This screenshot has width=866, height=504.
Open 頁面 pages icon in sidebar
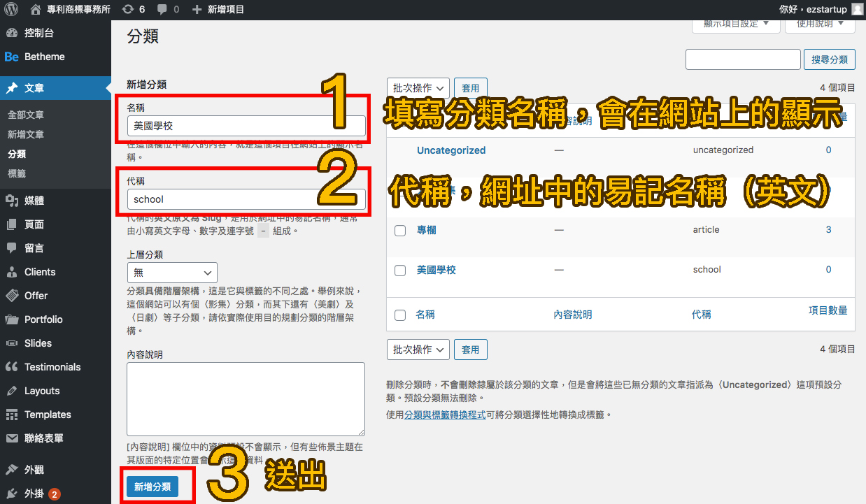pos(12,224)
